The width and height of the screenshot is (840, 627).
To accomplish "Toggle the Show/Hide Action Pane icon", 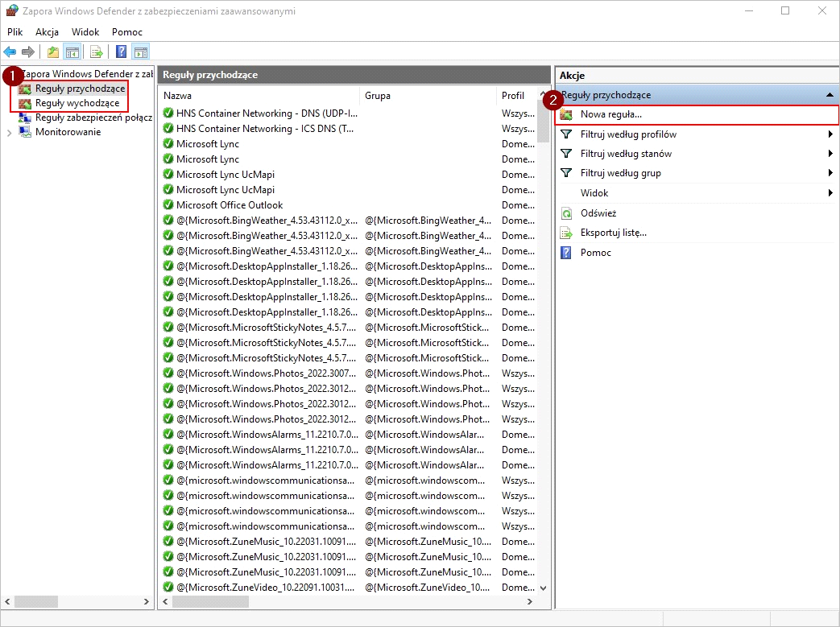I will click(141, 52).
